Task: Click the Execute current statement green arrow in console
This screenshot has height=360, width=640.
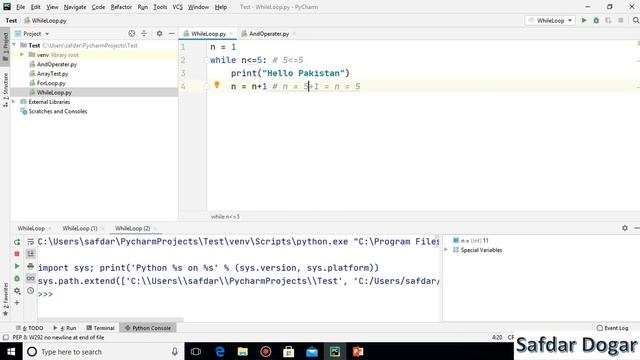Action: (x=17, y=266)
